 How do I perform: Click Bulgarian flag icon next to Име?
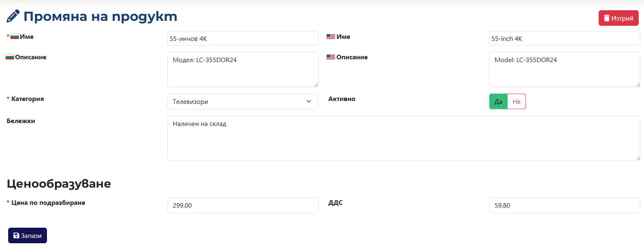(x=15, y=37)
